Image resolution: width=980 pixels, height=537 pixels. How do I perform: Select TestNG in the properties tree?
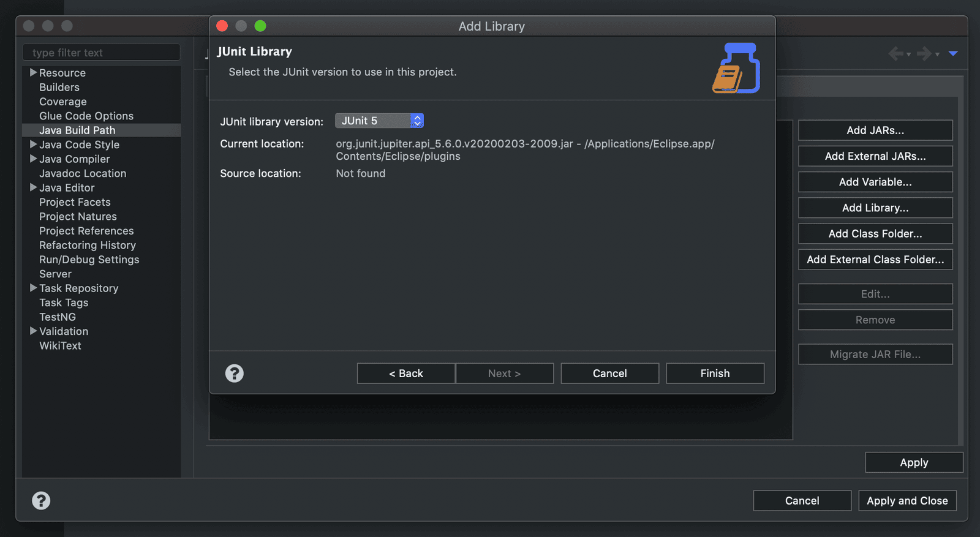click(58, 317)
